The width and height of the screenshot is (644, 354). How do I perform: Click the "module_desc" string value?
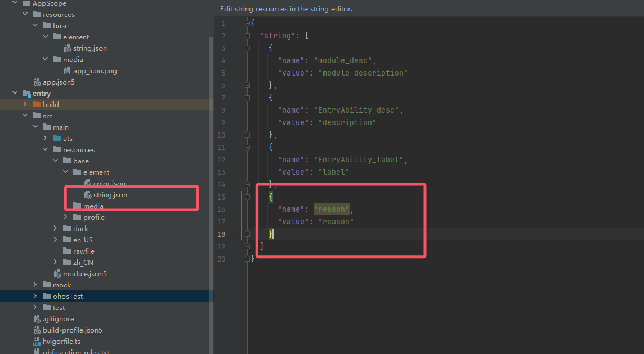pyautogui.click(x=343, y=60)
